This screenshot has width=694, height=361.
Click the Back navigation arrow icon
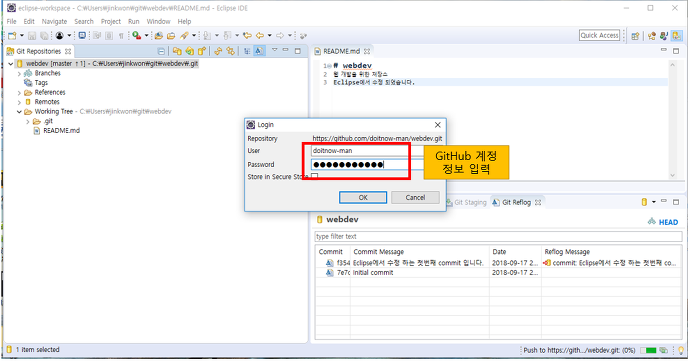(260, 35)
